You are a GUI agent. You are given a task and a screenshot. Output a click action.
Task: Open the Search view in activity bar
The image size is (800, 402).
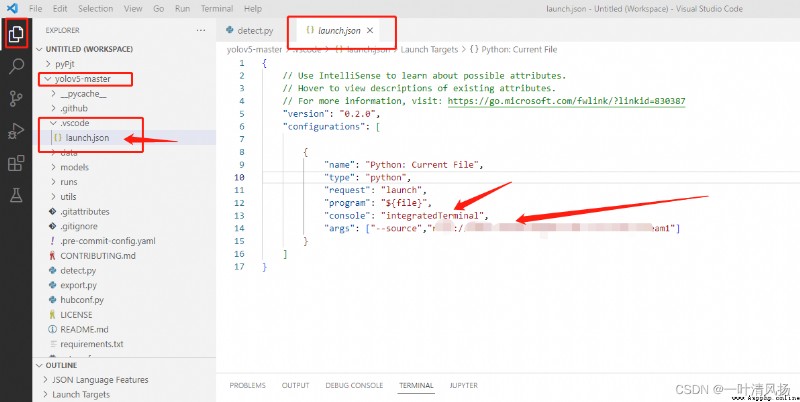pos(16,66)
